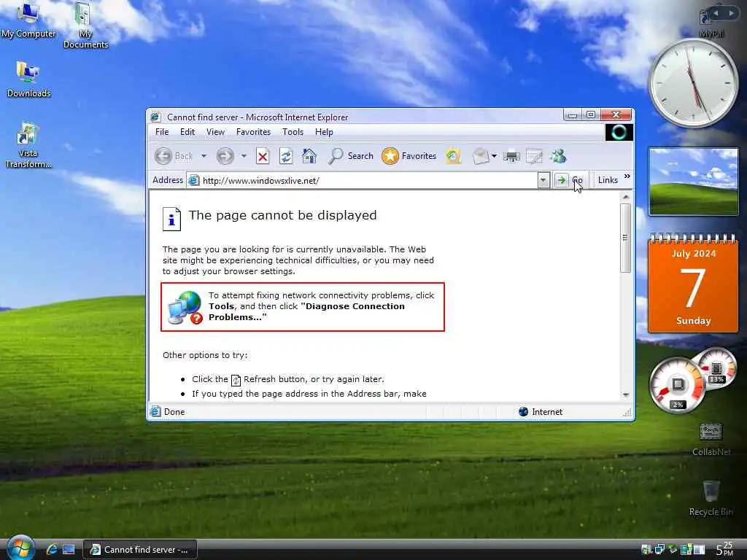This screenshot has width=747, height=560.
Task: Open the Help menu
Action: tap(324, 132)
